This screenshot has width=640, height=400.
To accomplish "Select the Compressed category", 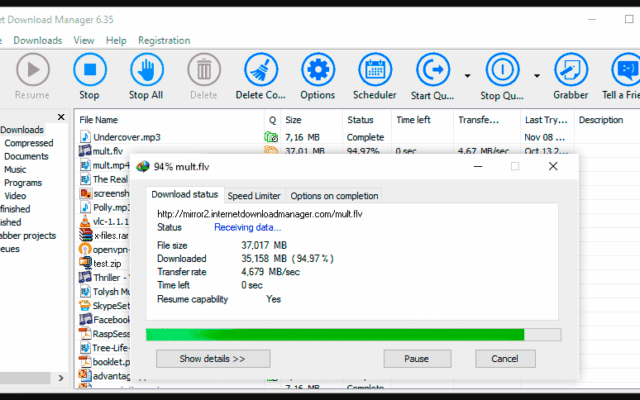I will point(29,143).
